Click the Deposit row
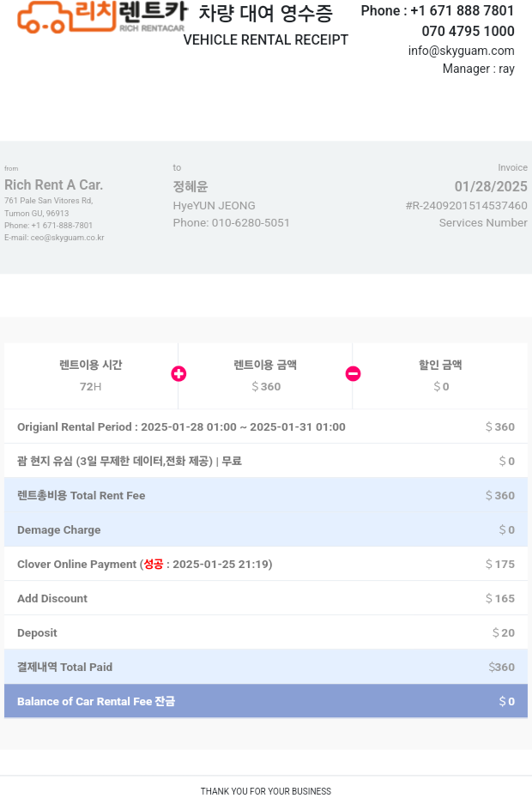Image resolution: width=532 pixels, height=798 pixels. [266, 633]
